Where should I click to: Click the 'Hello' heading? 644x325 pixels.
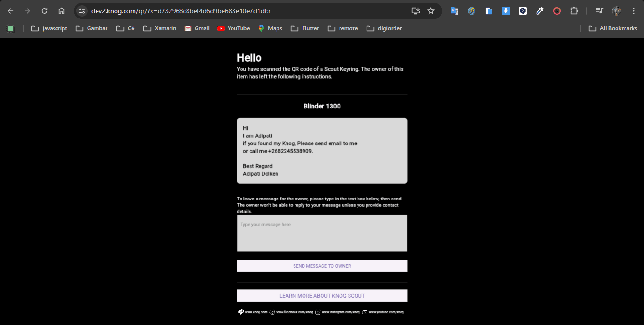click(249, 58)
